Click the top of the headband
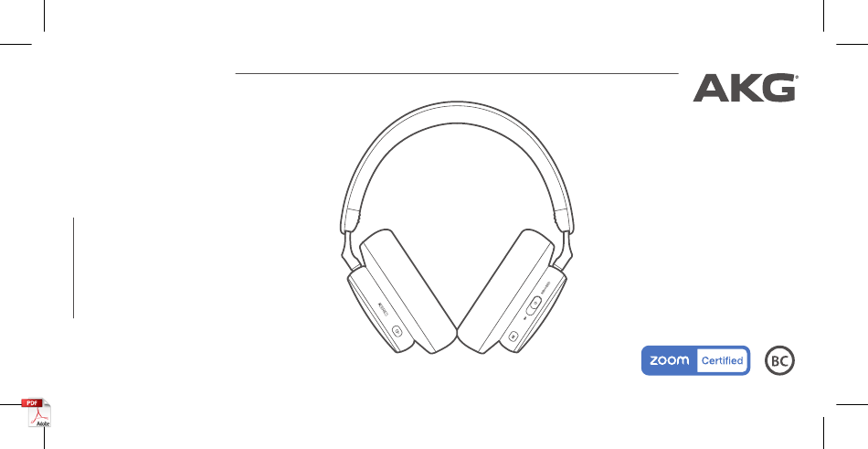 [x=457, y=112]
